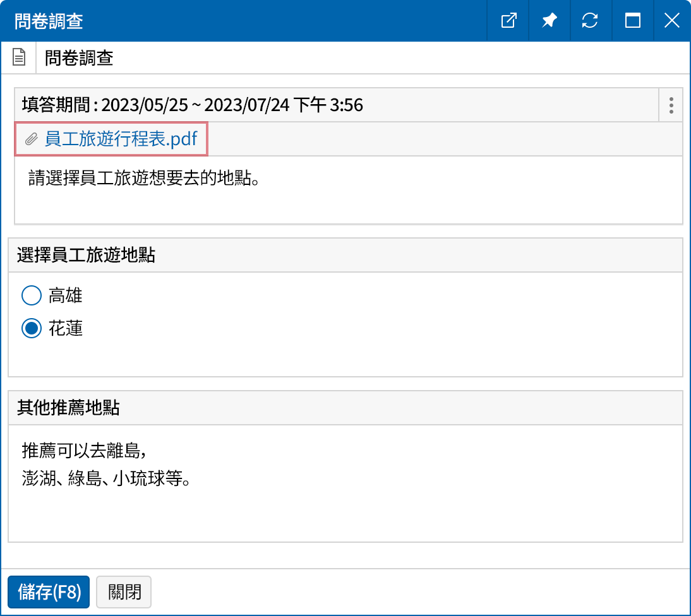Open the survey in a new window
The height and width of the screenshot is (616, 691).
pos(507,20)
